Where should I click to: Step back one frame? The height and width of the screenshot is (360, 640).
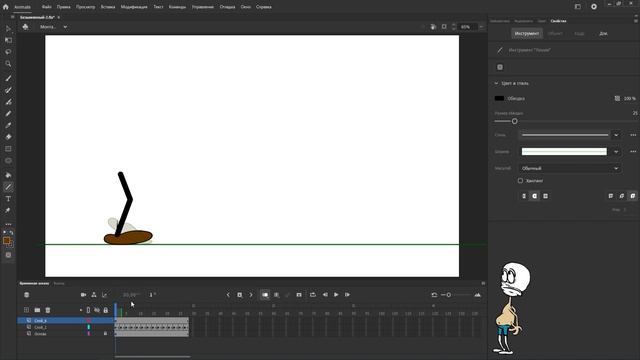coord(325,295)
